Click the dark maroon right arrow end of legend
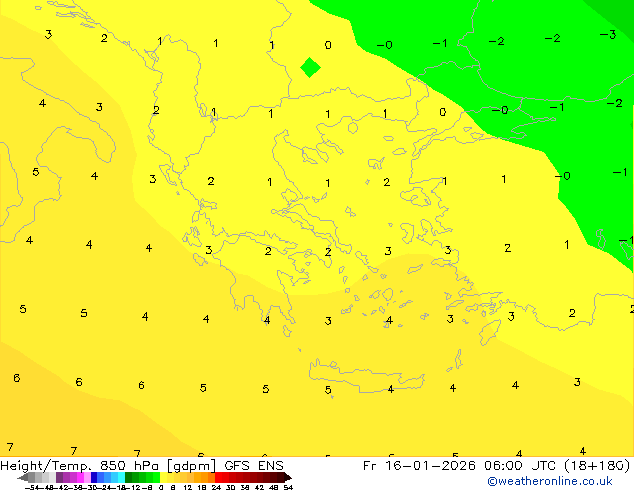Viewport: 634px width, 490px height. click(x=288, y=477)
